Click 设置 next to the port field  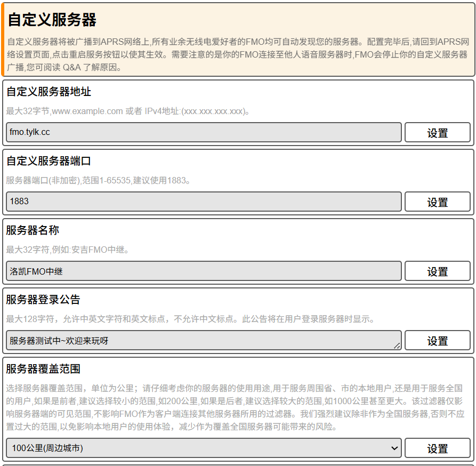click(x=437, y=202)
